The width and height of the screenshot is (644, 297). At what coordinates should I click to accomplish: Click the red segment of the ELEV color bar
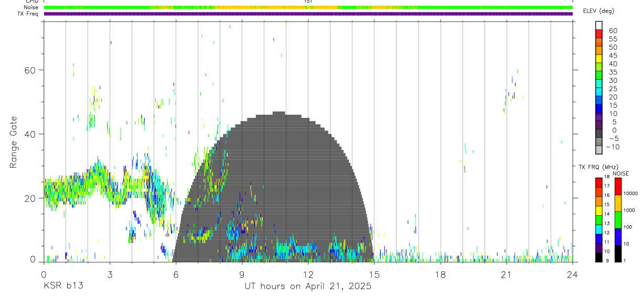(x=599, y=34)
